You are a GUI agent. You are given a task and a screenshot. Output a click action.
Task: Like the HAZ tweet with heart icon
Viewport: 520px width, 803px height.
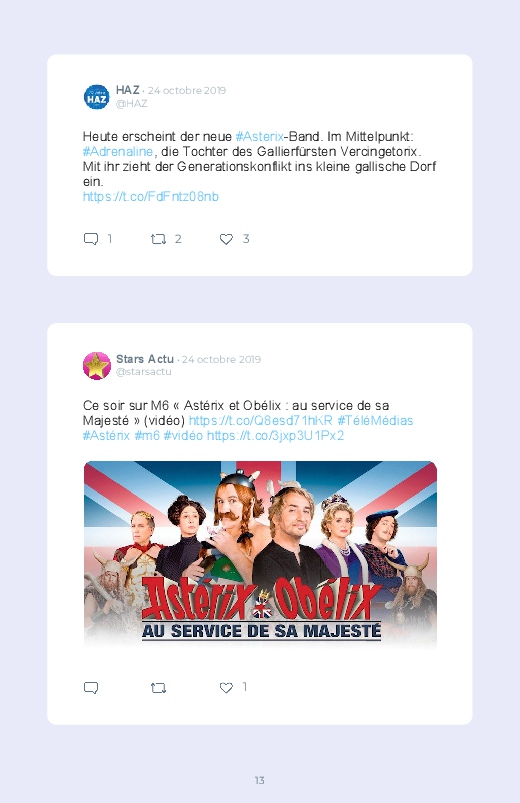point(226,239)
